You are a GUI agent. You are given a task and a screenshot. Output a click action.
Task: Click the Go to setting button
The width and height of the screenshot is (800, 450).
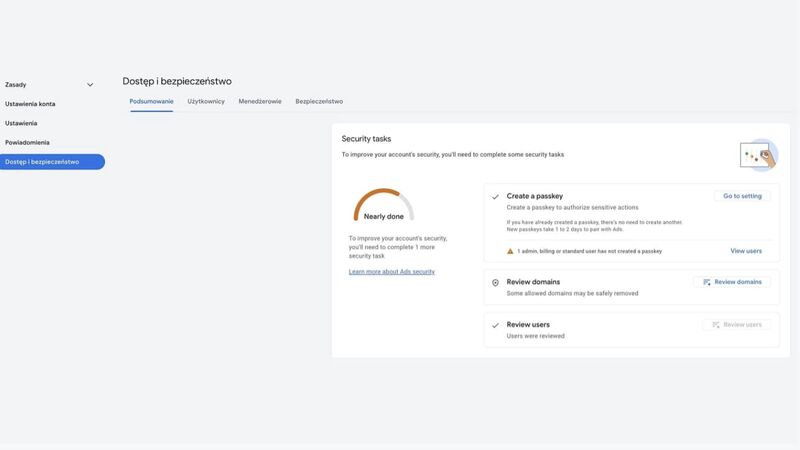742,196
